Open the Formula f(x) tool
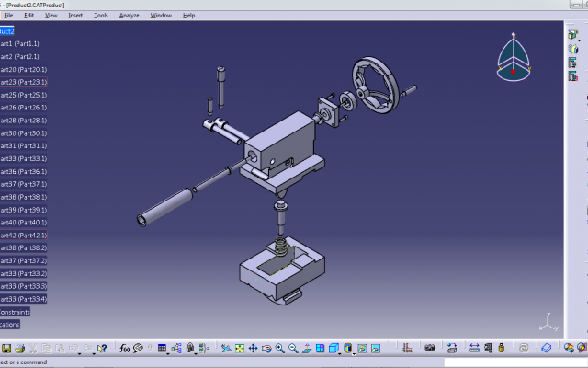The height and width of the screenshot is (368, 588). pos(124,349)
